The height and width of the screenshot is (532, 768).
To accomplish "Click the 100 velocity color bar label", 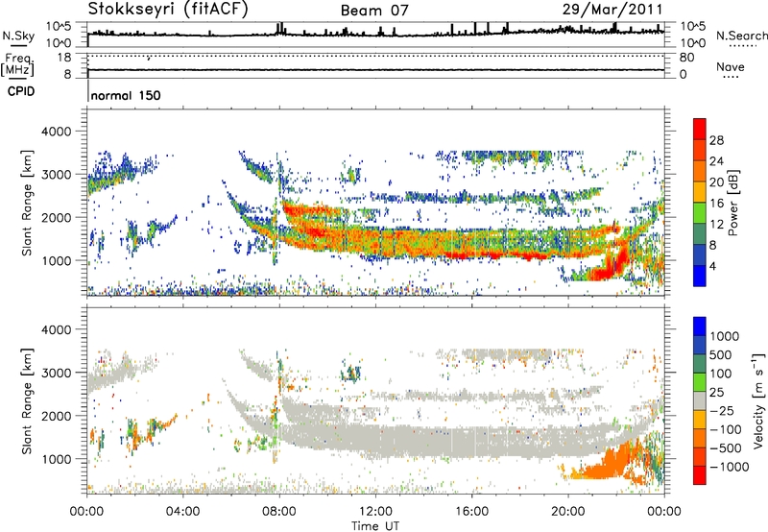I will pos(724,374).
